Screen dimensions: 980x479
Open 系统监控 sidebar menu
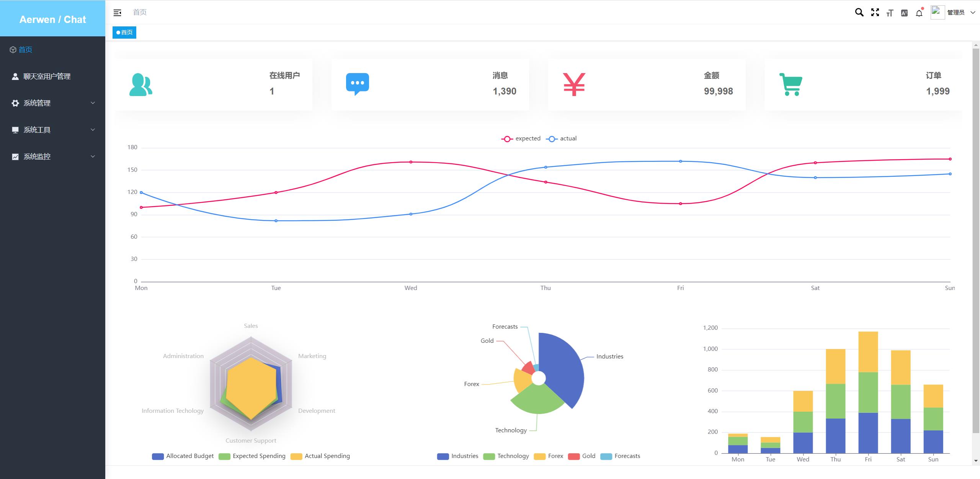(x=52, y=157)
